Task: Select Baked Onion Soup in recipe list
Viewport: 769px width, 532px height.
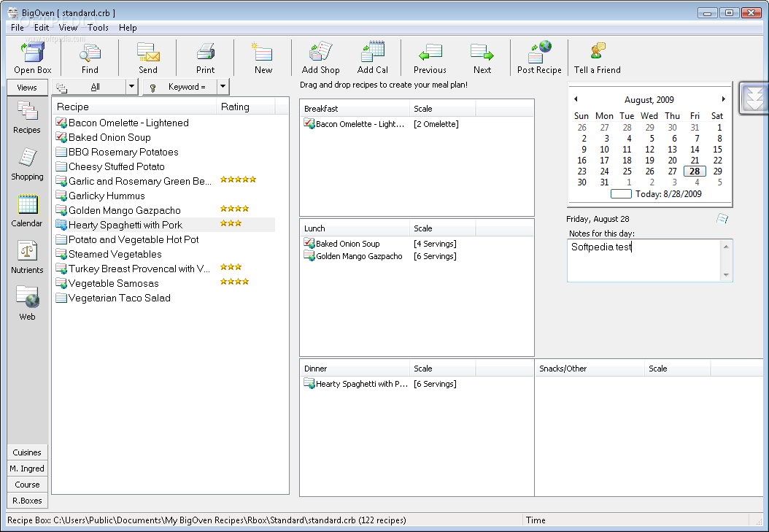Action: pyautogui.click(x=109, y=137)
